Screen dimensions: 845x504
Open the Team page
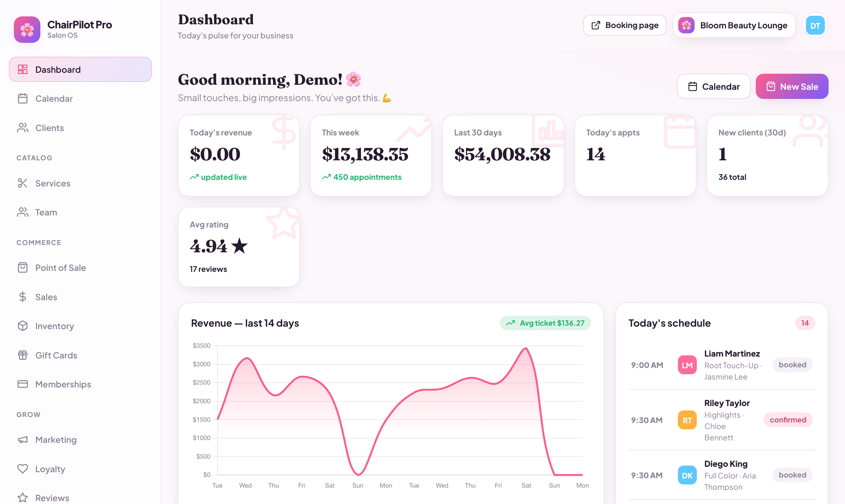tap(80, 212)
